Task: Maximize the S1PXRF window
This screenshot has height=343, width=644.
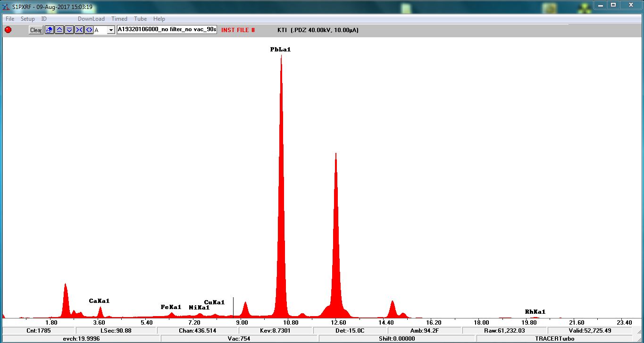Action: 613,5
